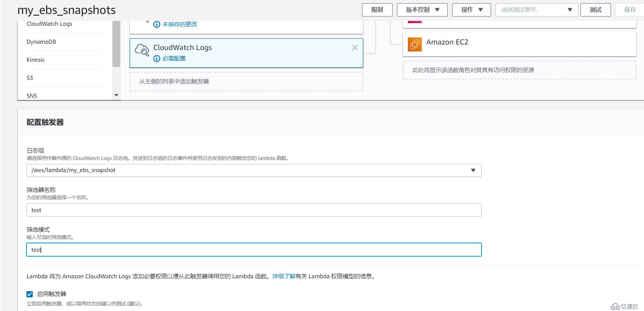Add a Kinesis trigger from the list
This screenshot has height=311, width=644.
(36, 60)
